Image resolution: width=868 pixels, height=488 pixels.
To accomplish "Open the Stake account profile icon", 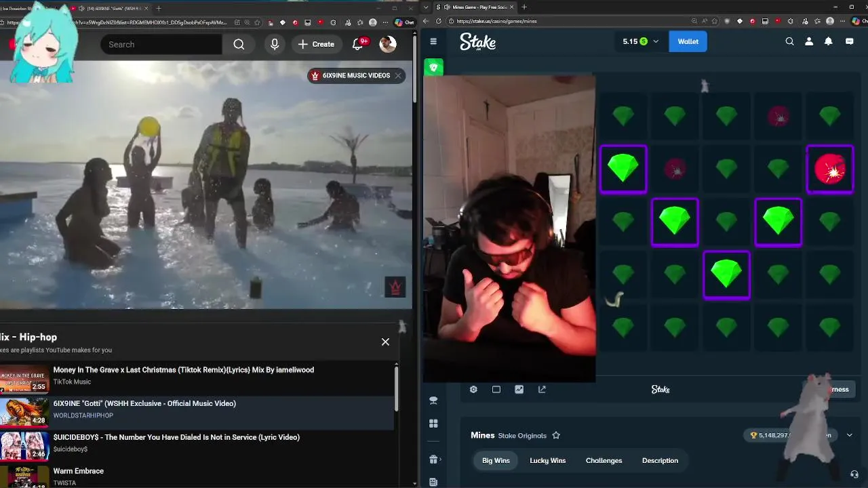I will pos(809,41).
